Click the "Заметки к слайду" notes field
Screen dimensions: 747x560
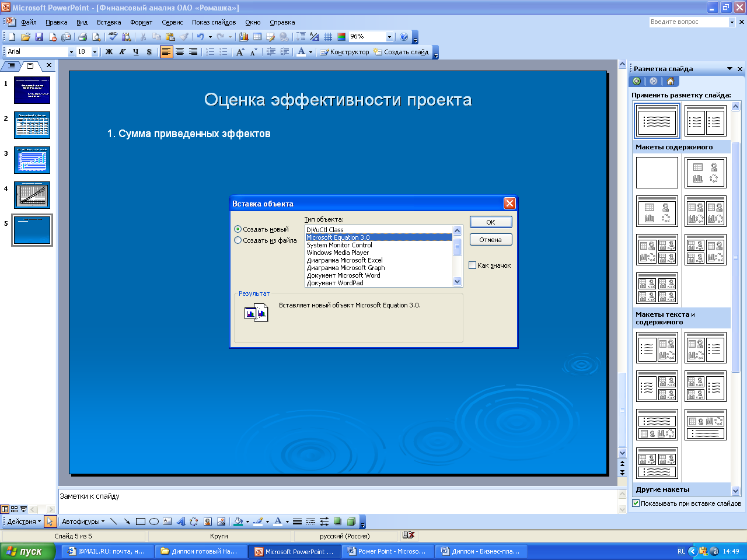pos(337,501)
